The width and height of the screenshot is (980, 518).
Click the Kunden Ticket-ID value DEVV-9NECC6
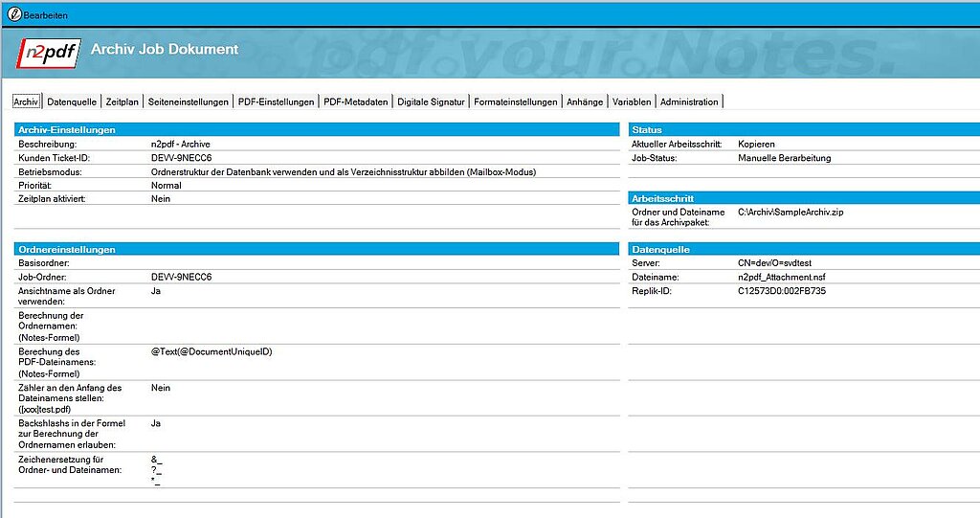point(181,158)
